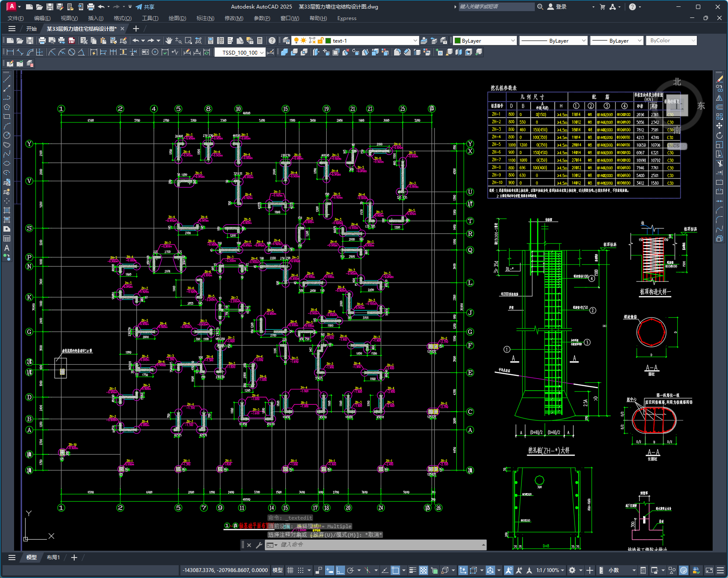The height and width of the screenshot is (578, 728).
Task: Toggle Object Snap Tracking in status bar
Action: [x=385, y=570]
